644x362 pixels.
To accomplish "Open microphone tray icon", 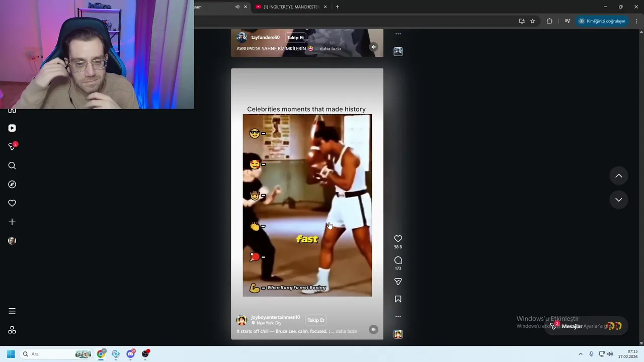I will pos(591,354).
